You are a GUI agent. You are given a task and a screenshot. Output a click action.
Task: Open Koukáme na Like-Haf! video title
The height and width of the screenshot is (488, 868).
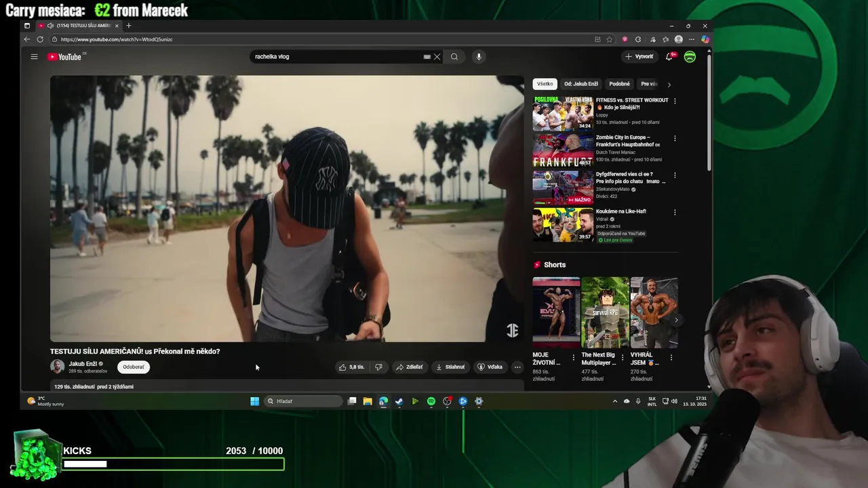pyautogui.click(x=621, y=211)
